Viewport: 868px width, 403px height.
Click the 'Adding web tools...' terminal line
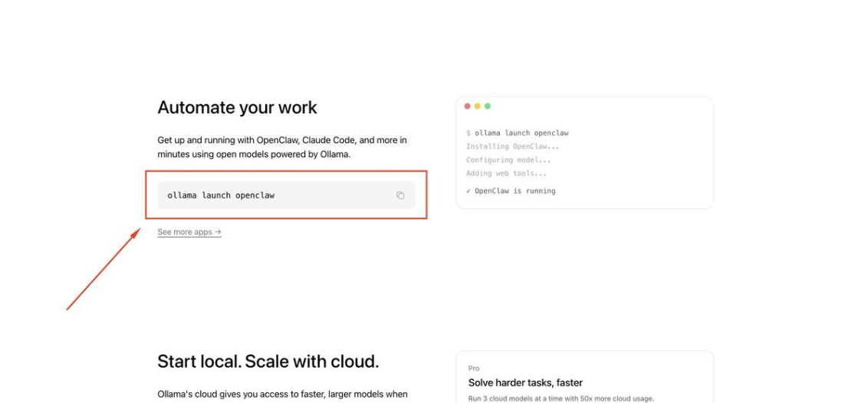coord(506,173)
